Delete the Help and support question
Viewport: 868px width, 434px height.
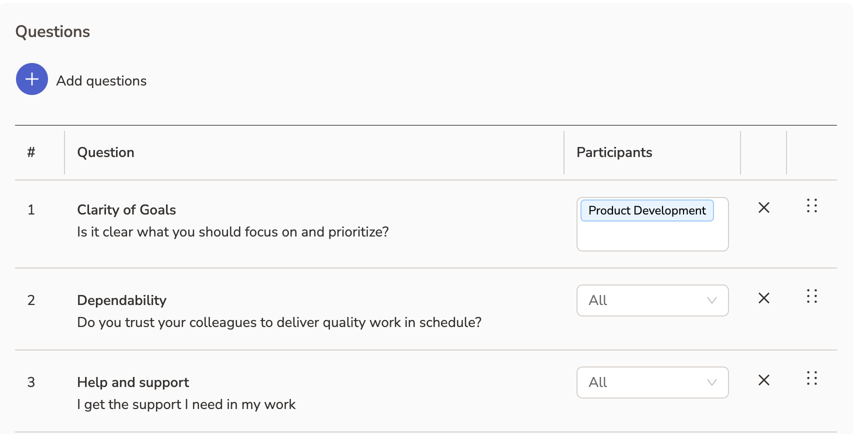[763, 380]
